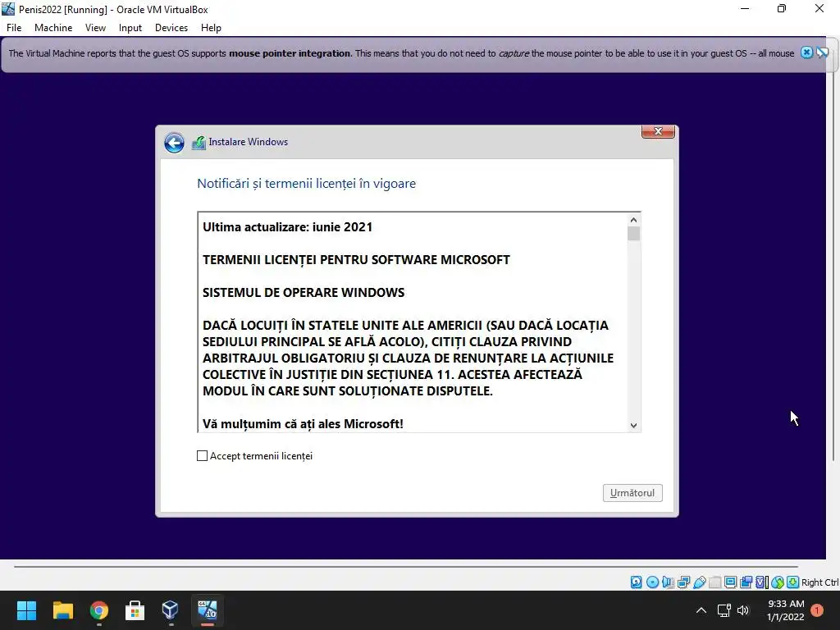Click the VirtualBox title bar app icon

pyautogui.click(x=8, y=9)
